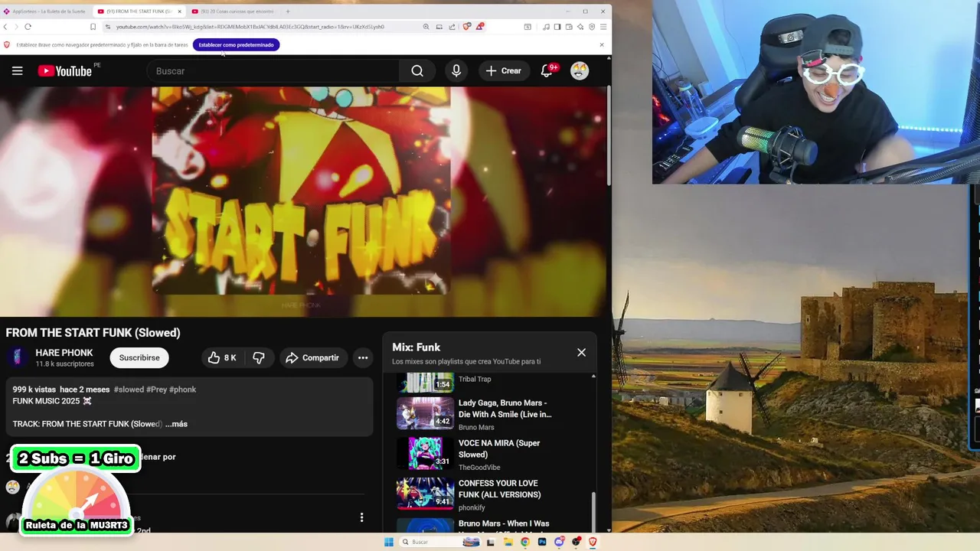This screenshot has height=551, width=980.
Task: Expand description with ...más
Action: (176, 424)
